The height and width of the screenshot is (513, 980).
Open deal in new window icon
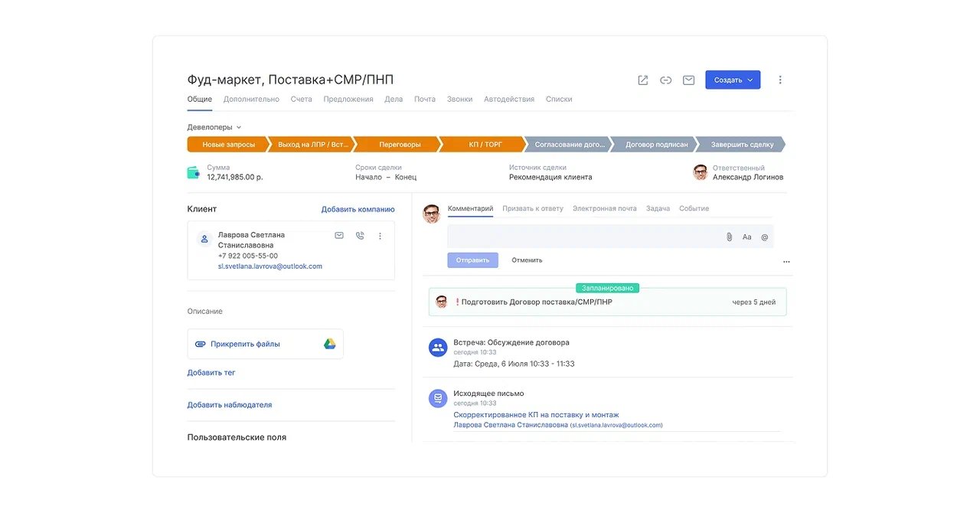click(x=643, y=80)
